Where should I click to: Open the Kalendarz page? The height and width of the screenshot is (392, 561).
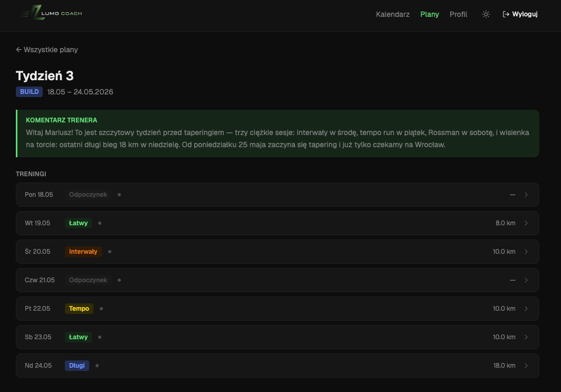click(x=393, y=14)
